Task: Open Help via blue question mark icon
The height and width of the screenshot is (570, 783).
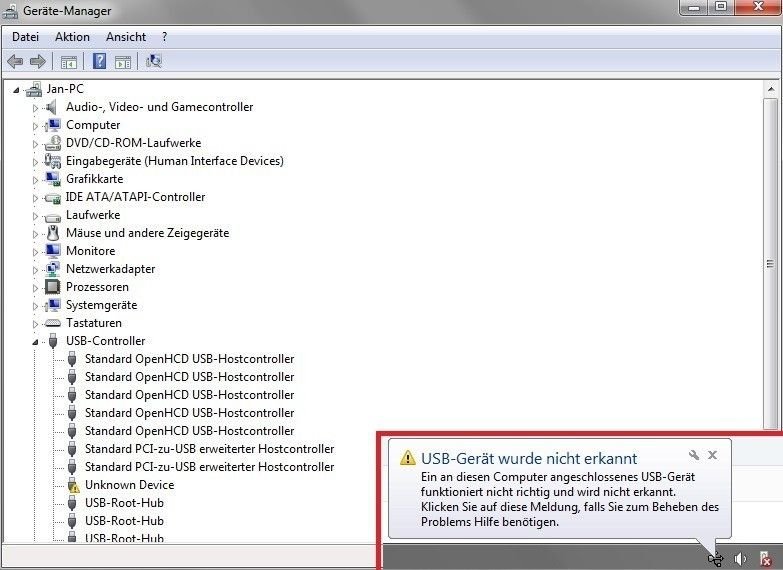Action: [99, 61]
